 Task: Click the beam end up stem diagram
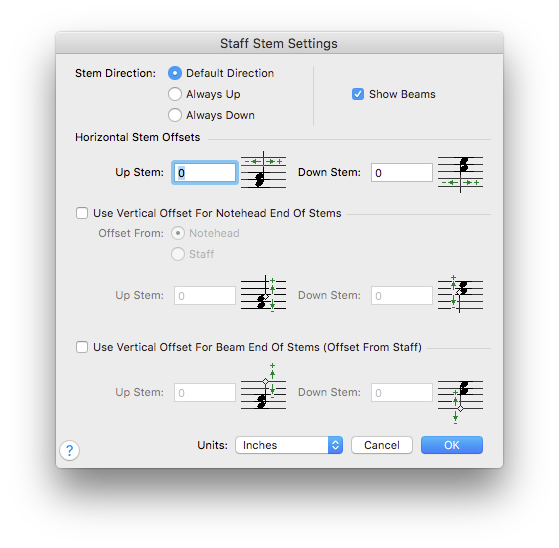tap(263, 386)
